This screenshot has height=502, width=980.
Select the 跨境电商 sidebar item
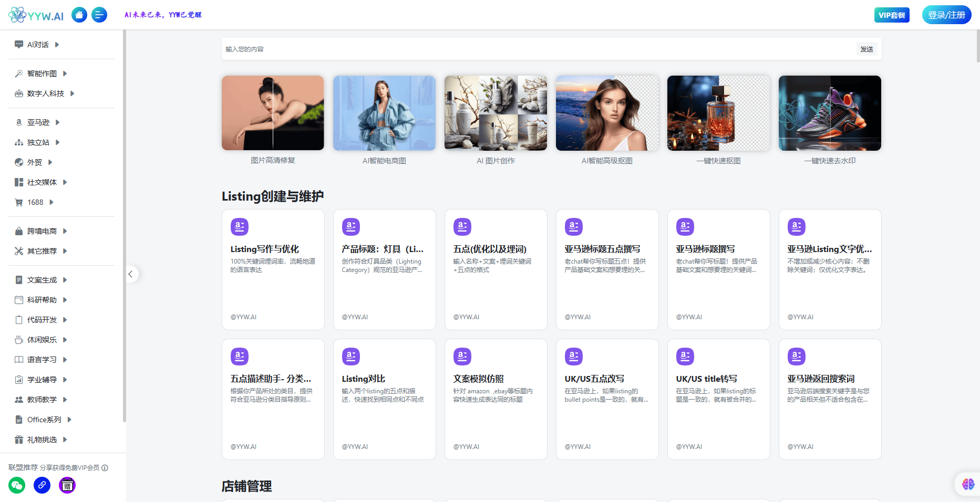42,231
